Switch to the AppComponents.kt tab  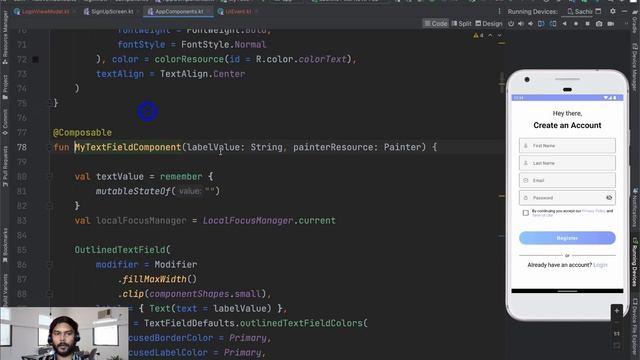[x=178, y=12]
